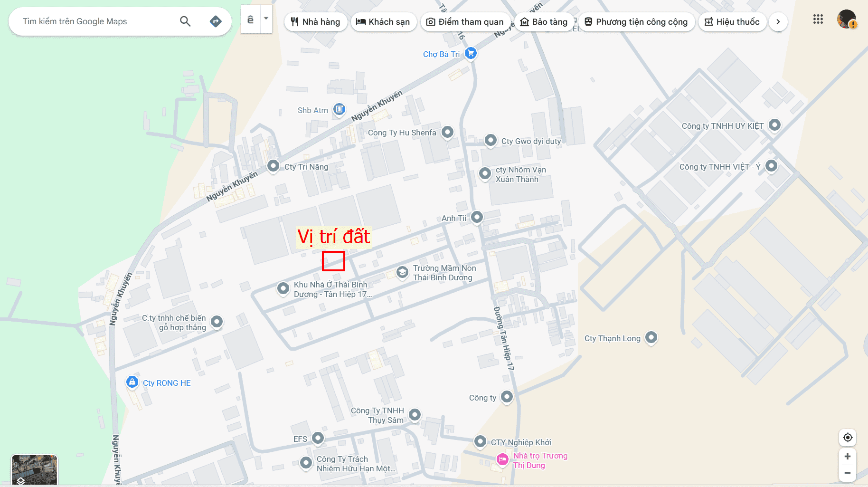This screenshot has width=868, height=487.
Task: Open the Cty RONG HE shop marker
Action: pyautogui.click(x=132, y=382)
